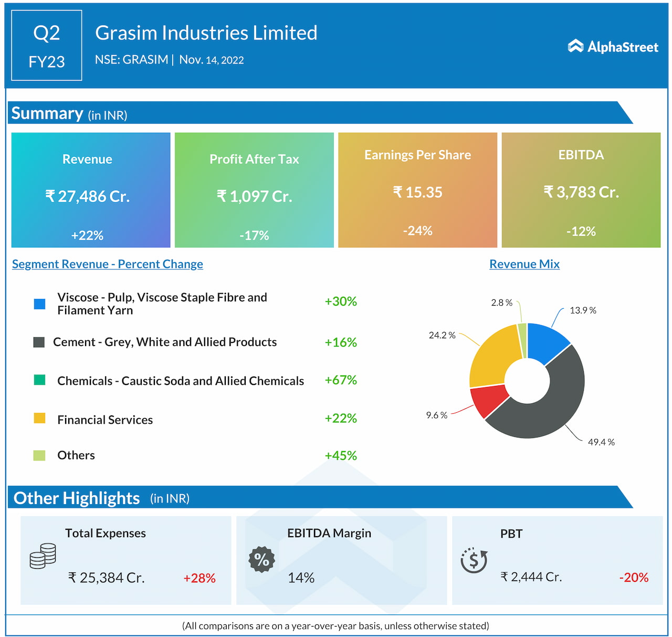Click the EBITDA summary card
Viewport: 672px width, 637px height.
581,190
